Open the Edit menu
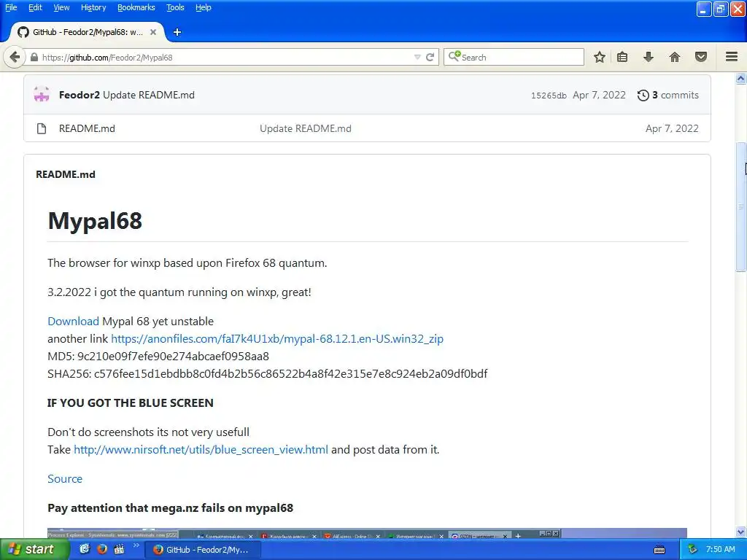The width and height of the screenshot is (747, 560). click(x=35, y=7)
